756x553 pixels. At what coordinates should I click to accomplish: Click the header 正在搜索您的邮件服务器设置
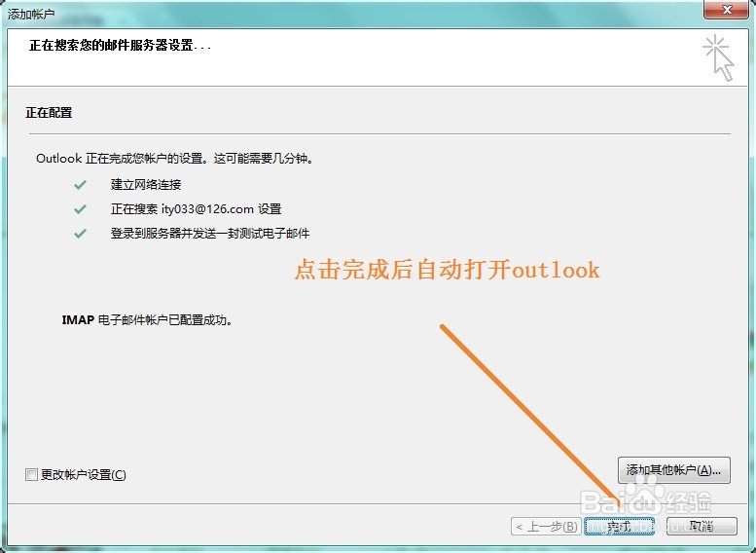[x=120, y=46]
